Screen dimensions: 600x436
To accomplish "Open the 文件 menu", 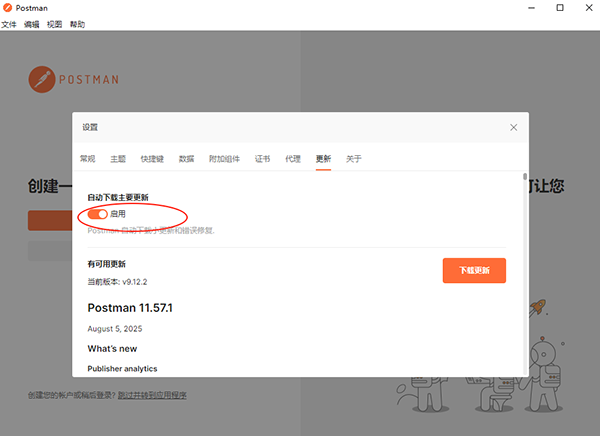I will tap(9, 24).
